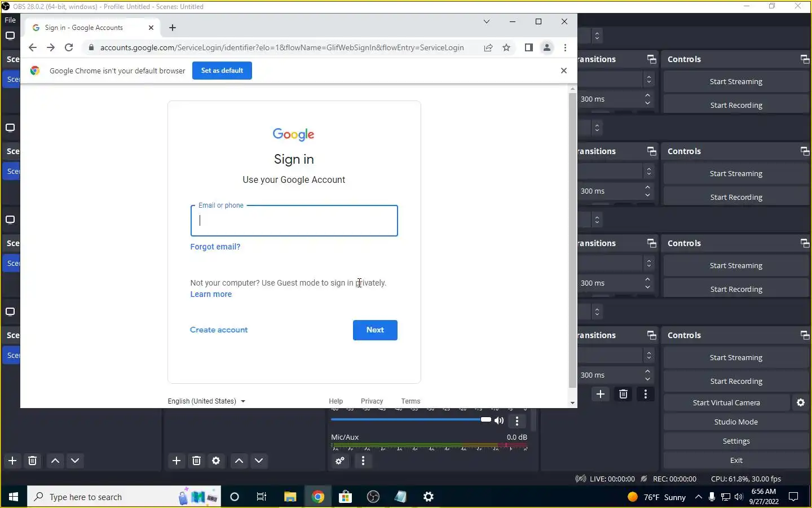Open the Chrome profile avatar menu
Screen dimensions: 812x508
(547, 47)
